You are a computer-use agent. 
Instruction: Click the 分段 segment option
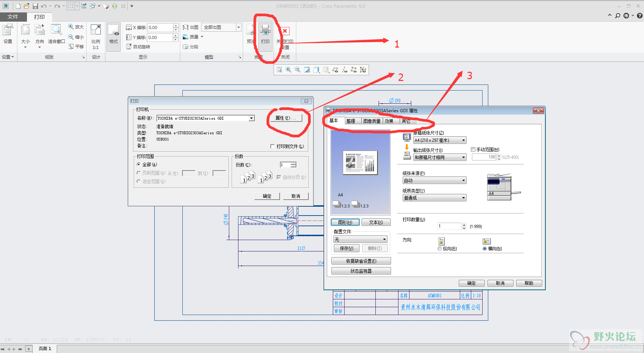tap(191, 47)
